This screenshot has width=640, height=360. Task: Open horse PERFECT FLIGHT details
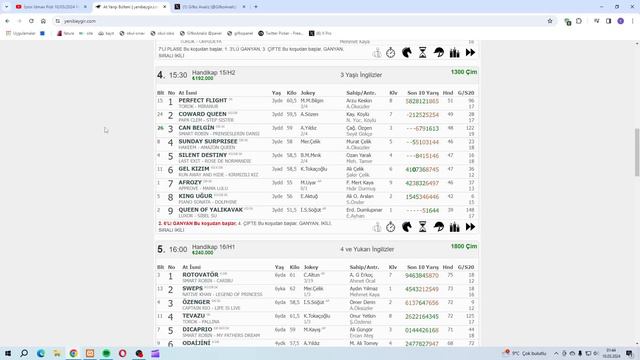[x=202, y=100]
